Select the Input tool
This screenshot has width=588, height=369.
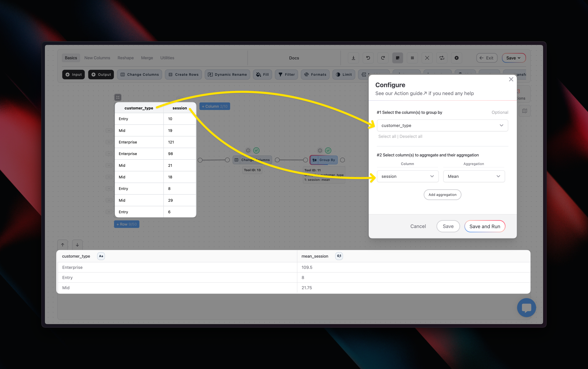(x=73, y=74)
